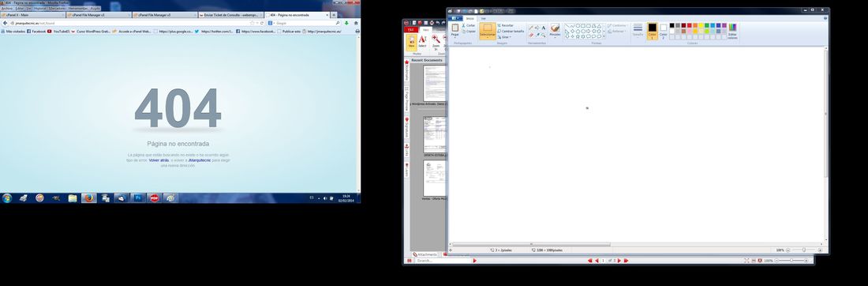Activate Color 1 swatch button
Image resolution: width=868 pixels, height=286 pixels.
pos(652,31)
